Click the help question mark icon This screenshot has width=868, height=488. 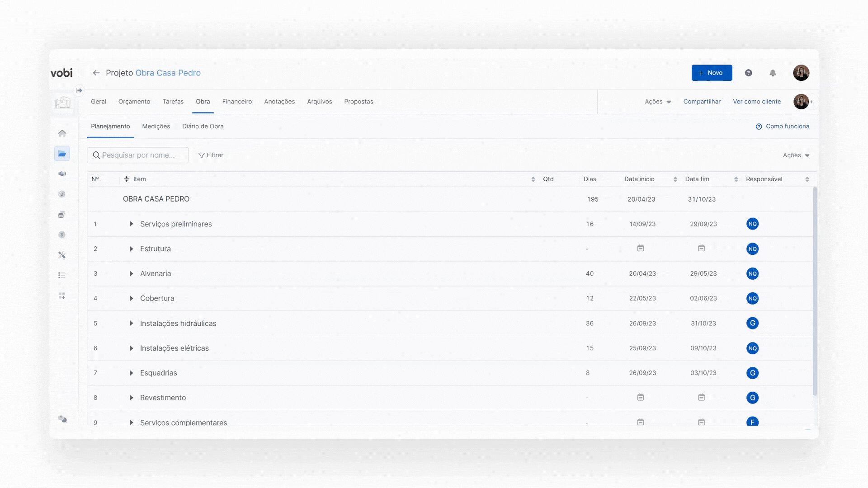(748, 73)
